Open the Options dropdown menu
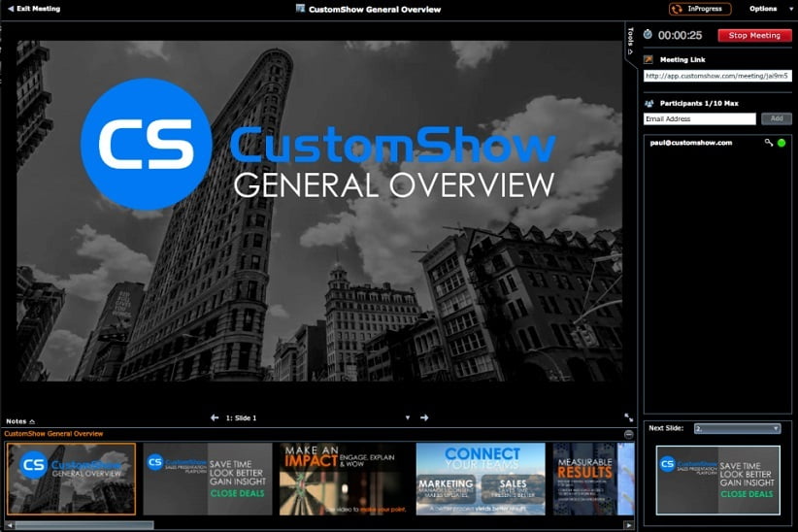Image resolution: width=798 pixels, height=532 pixels. [771, 9]
